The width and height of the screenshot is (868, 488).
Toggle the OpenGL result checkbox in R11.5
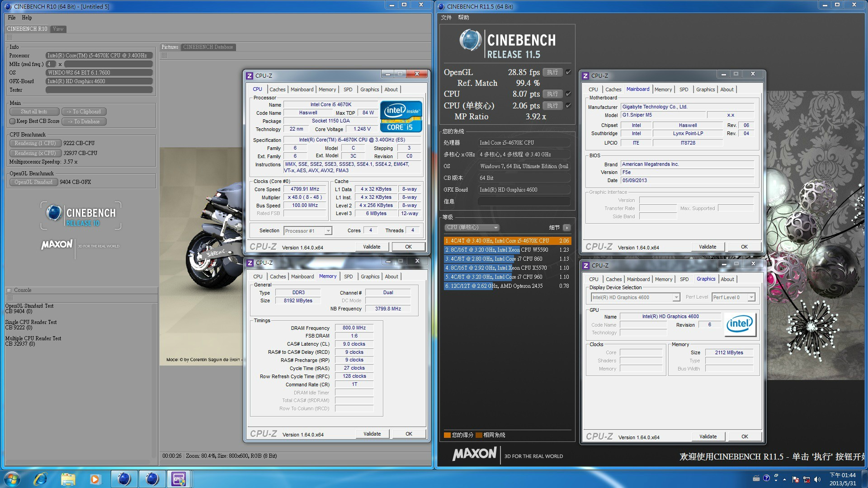point(568,72)
